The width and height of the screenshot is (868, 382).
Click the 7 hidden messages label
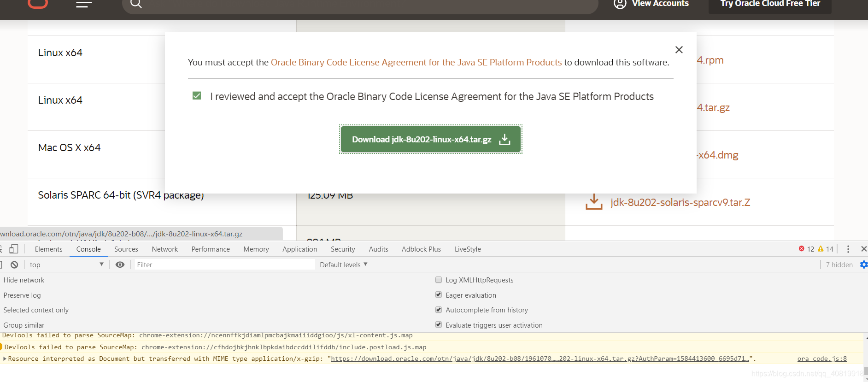(839, 264)
